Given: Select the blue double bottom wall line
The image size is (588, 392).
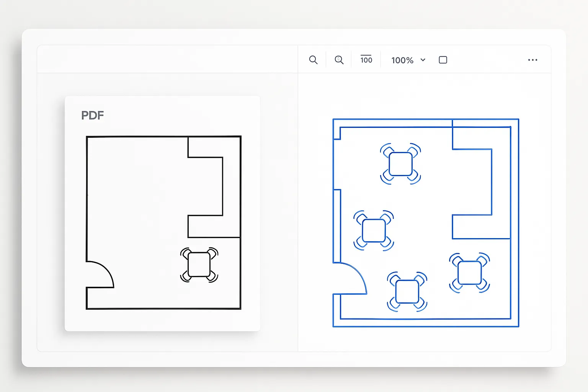Looking at the screenshot, I should tap(426, 323).
